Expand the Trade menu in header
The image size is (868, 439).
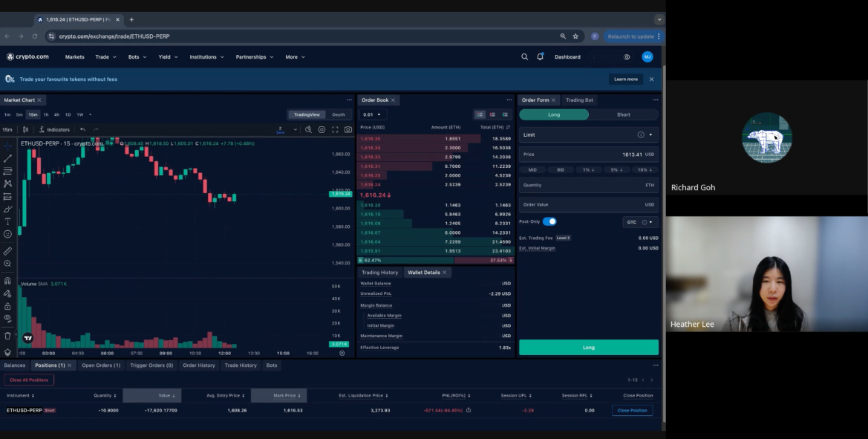(x=105, y=57)
